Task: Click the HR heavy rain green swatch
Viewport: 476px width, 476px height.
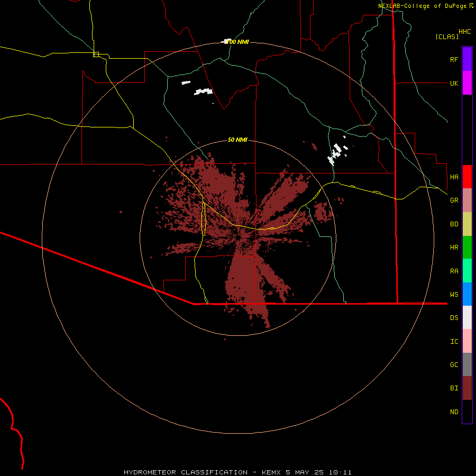Action: coord(467,248)
